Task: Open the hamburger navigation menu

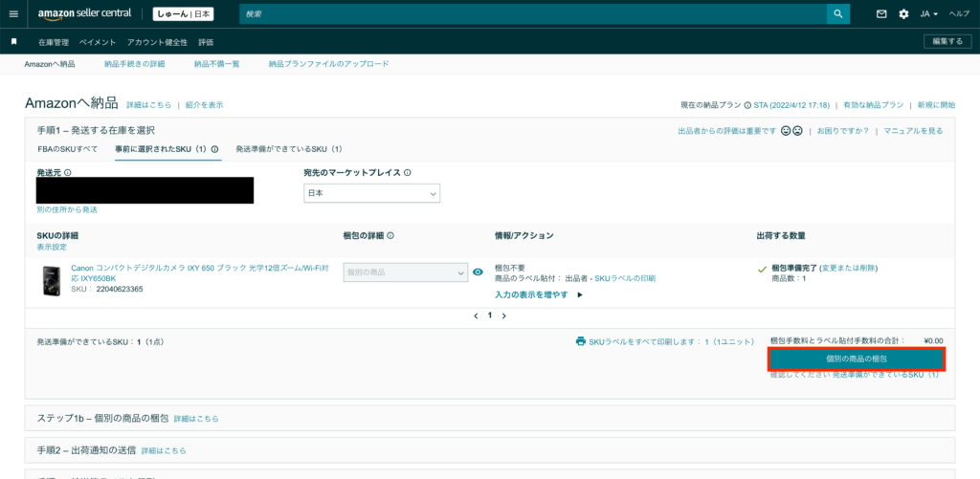Action: click(13, 13)
